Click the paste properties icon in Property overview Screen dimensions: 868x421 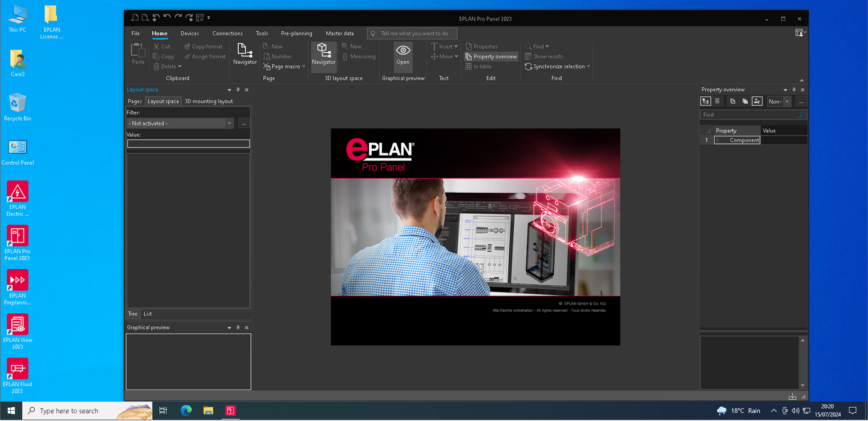point(745,101)
